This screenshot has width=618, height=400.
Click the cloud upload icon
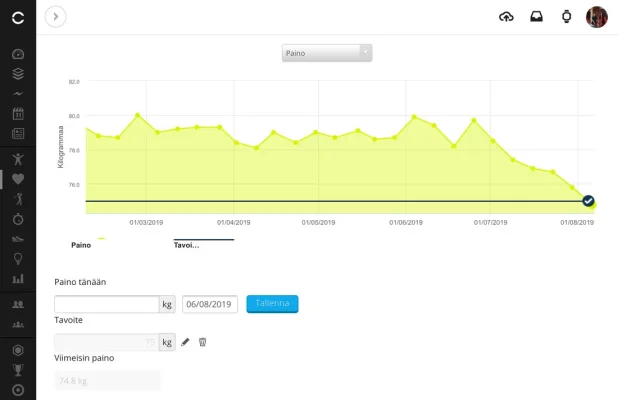pyautogui.click(x=506, y=16)
